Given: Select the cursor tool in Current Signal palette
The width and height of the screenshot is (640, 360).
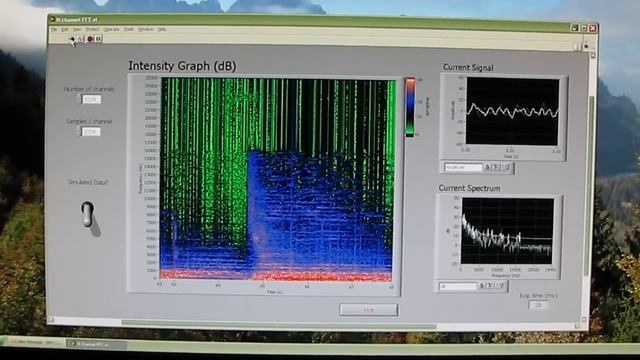Looking at the screenshot, I should coord(487,167).
